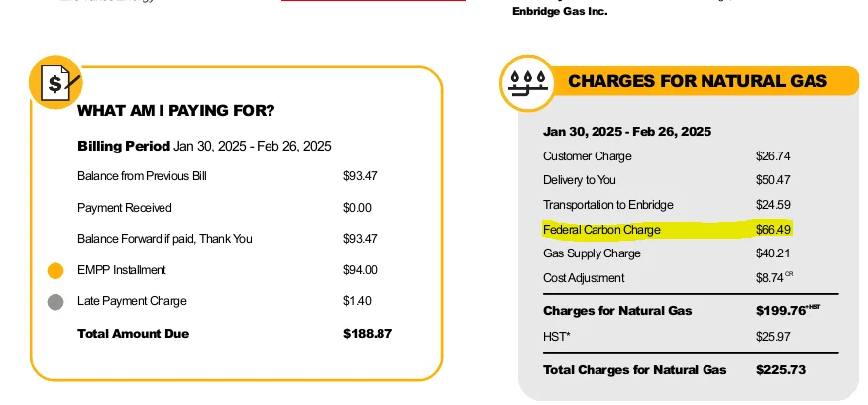Screen dimensions: 868x405
Task: Click the dollar bill document icon
Action: click(55, 83)
